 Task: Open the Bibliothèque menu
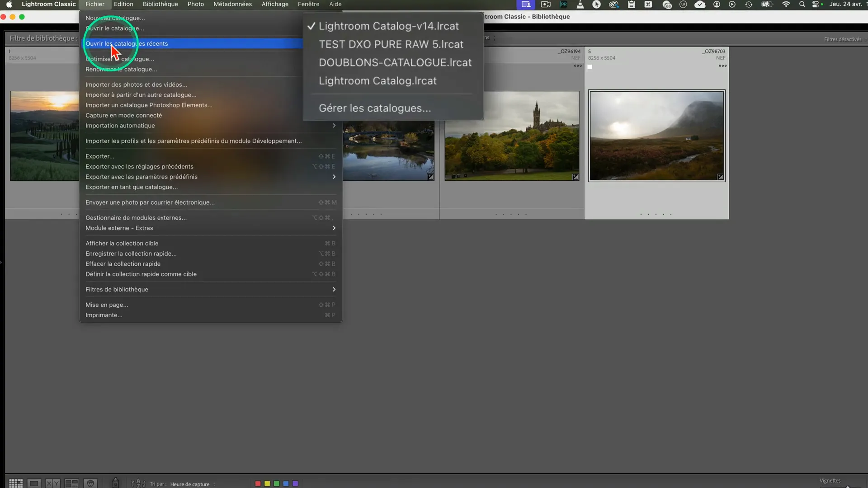click(160, 4)
